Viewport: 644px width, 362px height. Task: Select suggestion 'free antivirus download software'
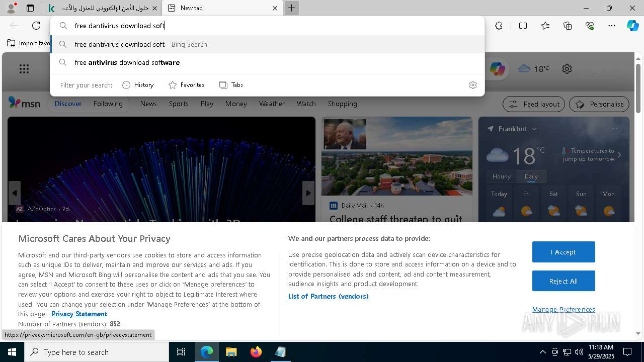coord(267,62)
